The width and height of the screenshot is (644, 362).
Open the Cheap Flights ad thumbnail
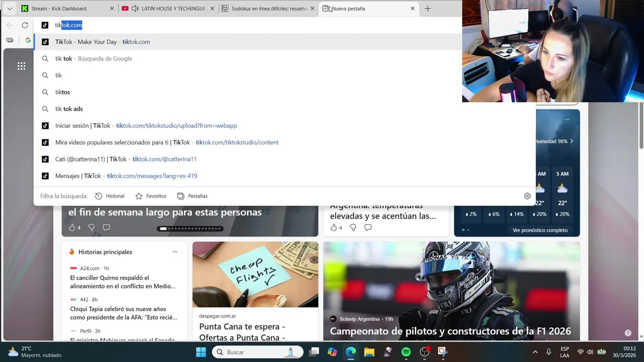click(x=255, y=275)
